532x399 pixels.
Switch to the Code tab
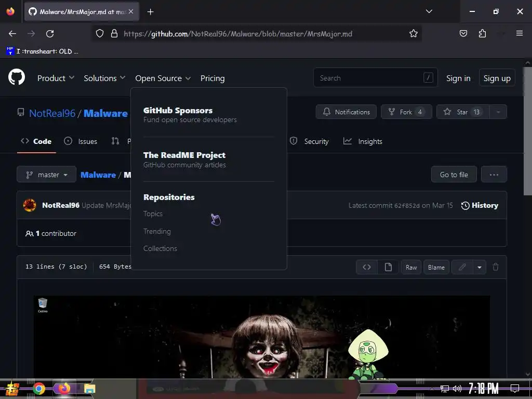pos(36,141)
